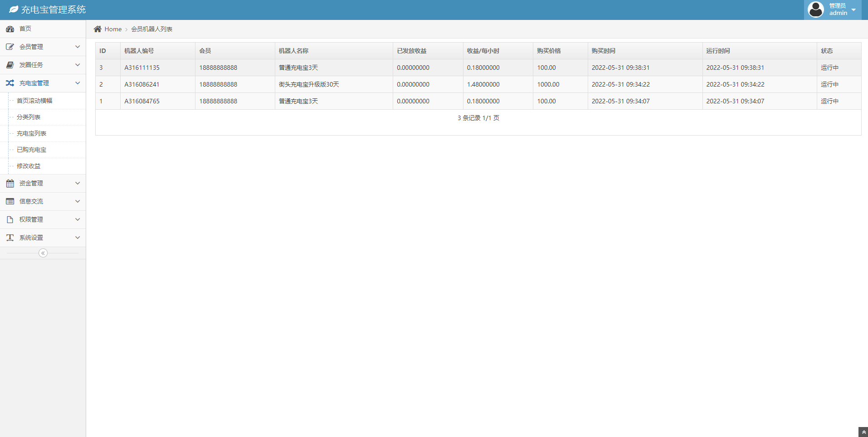
Task: Click the book icon beside 发圈任务
Action: [x=10, y=65]
